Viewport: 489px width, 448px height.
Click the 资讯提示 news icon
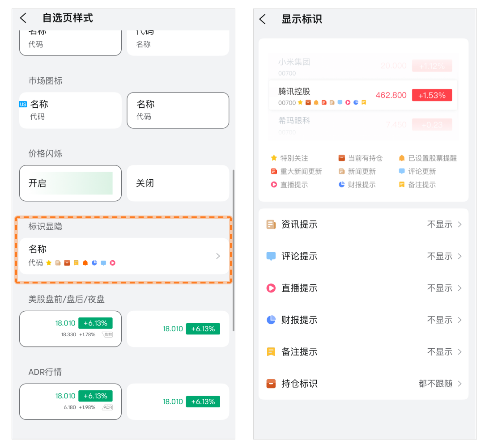(271, 224)
